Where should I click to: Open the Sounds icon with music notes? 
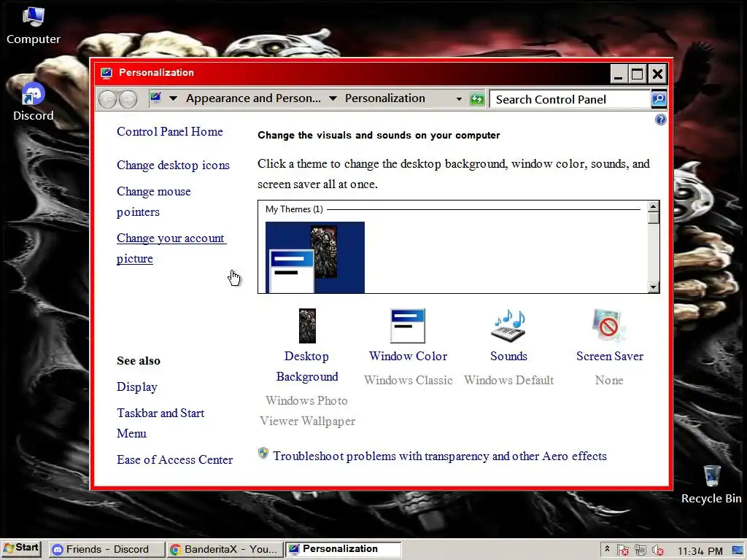508,326
